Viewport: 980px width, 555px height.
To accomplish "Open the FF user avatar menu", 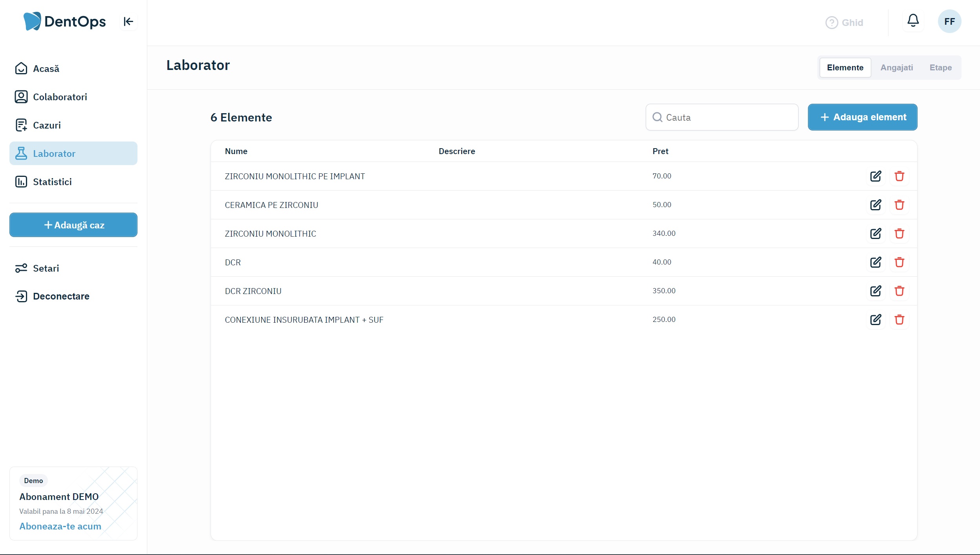I will [x=949, y=22].
